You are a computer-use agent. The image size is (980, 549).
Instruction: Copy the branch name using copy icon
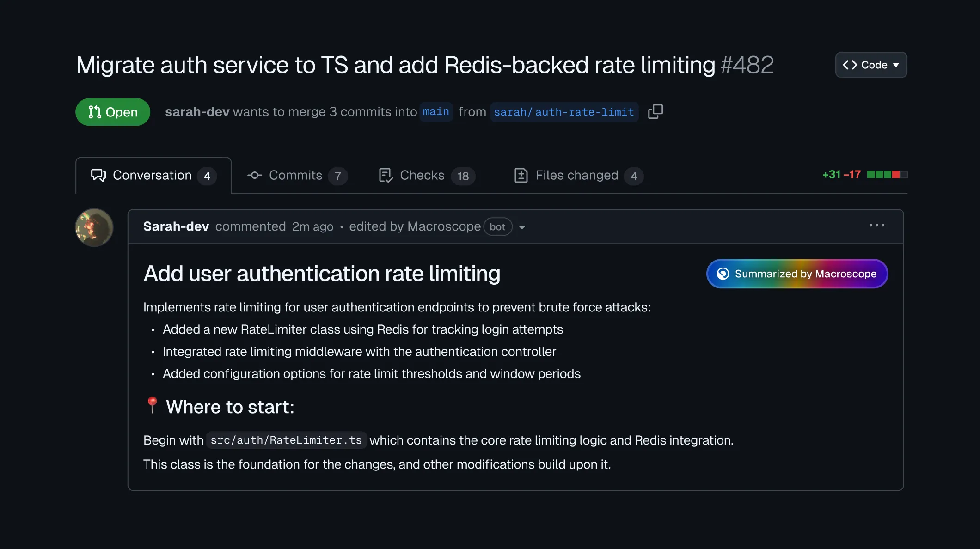[x=655, y=111]
